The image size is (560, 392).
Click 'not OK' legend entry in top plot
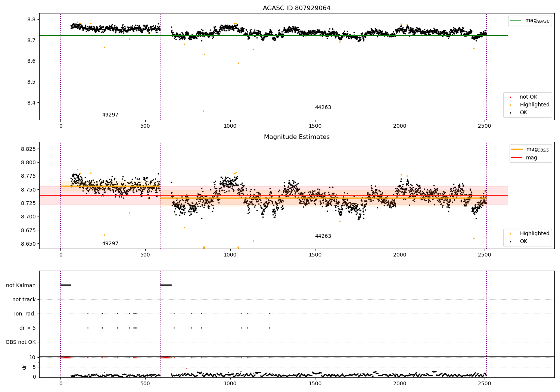[528, 97]
